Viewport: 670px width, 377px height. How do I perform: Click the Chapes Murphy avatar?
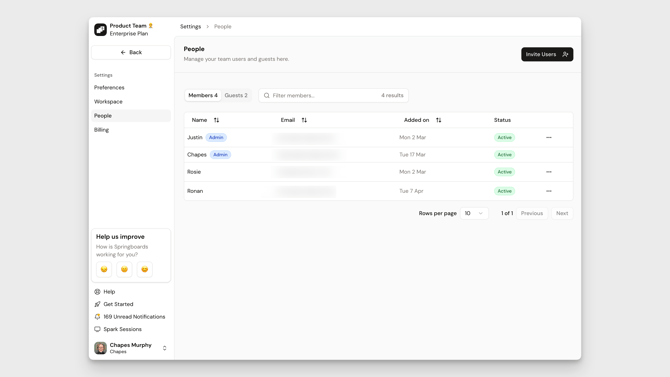pos(100,348)
